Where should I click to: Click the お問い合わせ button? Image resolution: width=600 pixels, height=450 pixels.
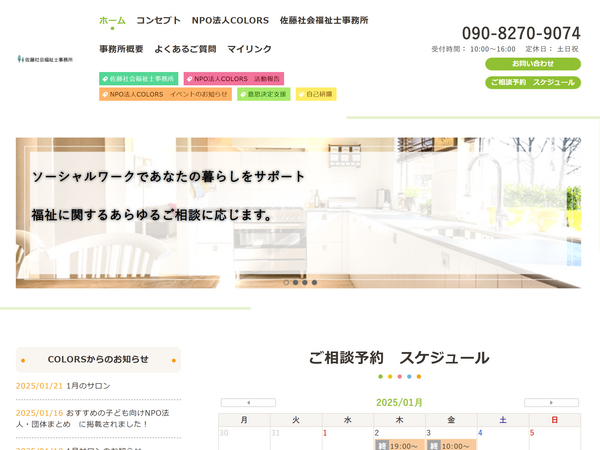click(533, 64)
